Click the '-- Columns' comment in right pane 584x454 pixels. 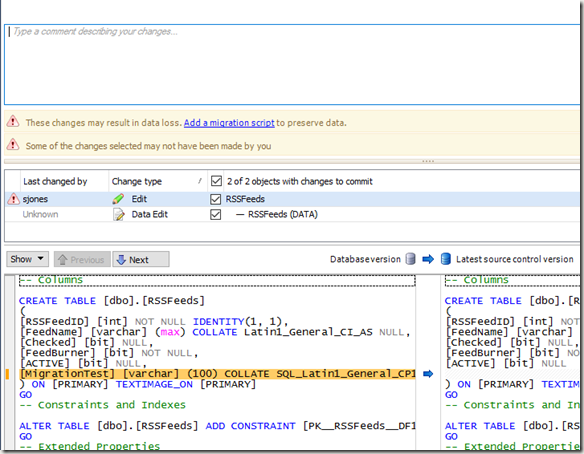tap(477, 280)
